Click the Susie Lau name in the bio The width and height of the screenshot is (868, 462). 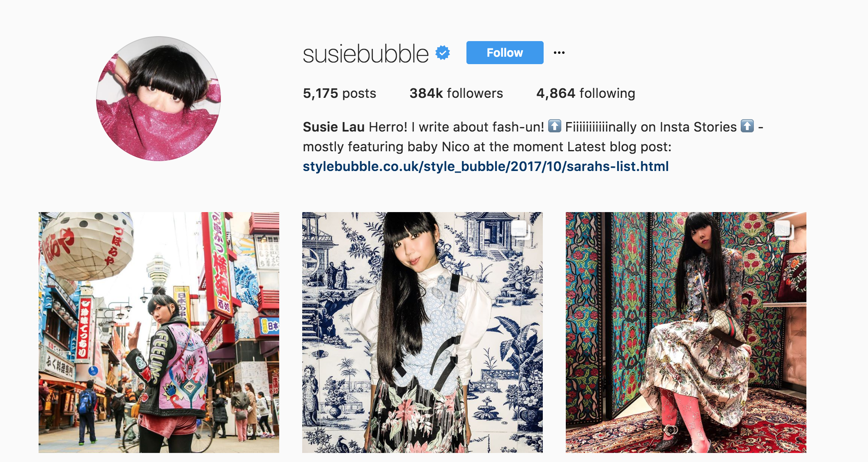point(333,127)
